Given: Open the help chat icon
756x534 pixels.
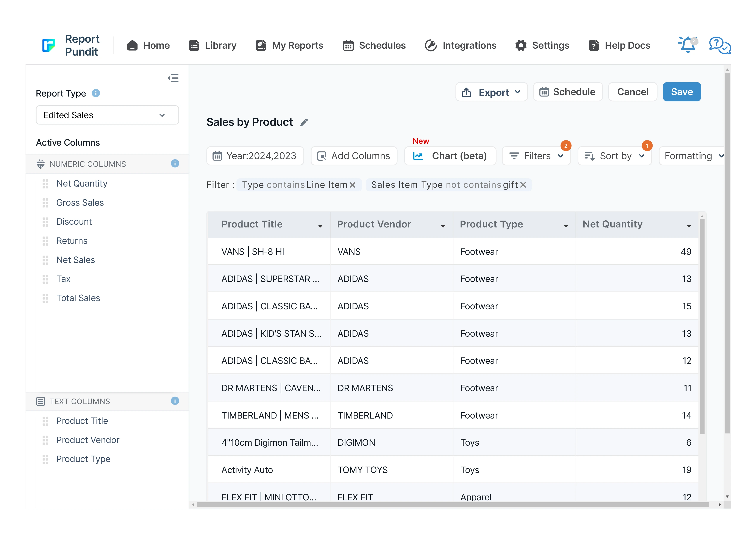Looking at the screenshot, I should click(x=719, y=45).
